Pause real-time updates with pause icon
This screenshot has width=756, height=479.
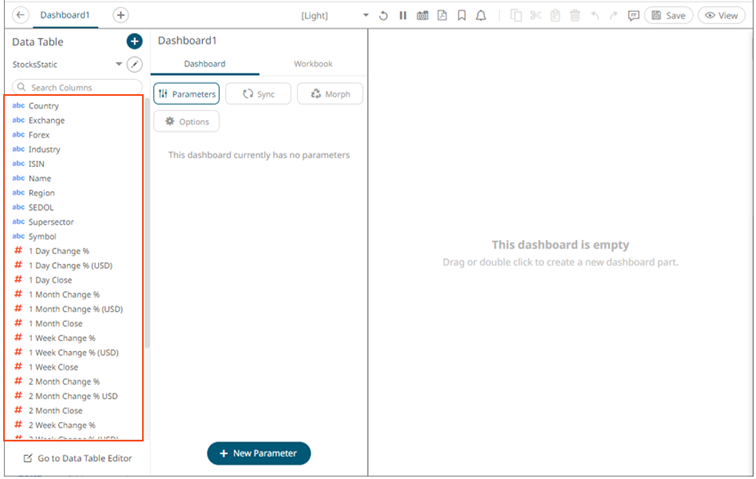(x=403, y=15)
